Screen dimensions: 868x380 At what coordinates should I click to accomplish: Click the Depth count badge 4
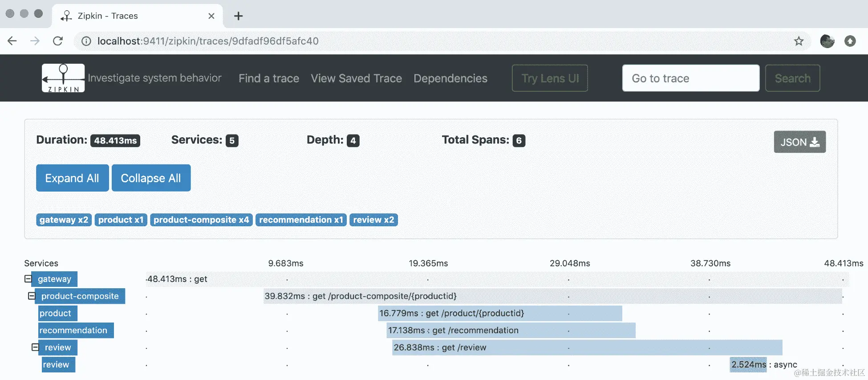[353, 140]
